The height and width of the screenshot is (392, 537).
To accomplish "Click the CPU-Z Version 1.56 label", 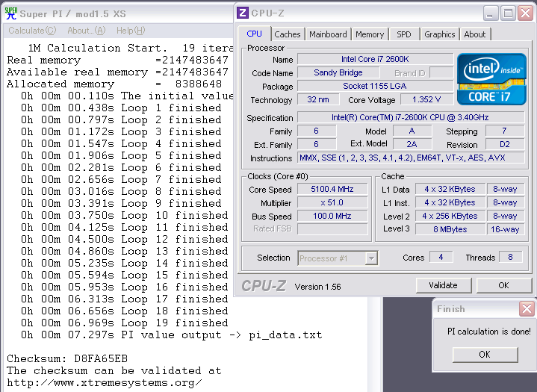I will (318, 287).
